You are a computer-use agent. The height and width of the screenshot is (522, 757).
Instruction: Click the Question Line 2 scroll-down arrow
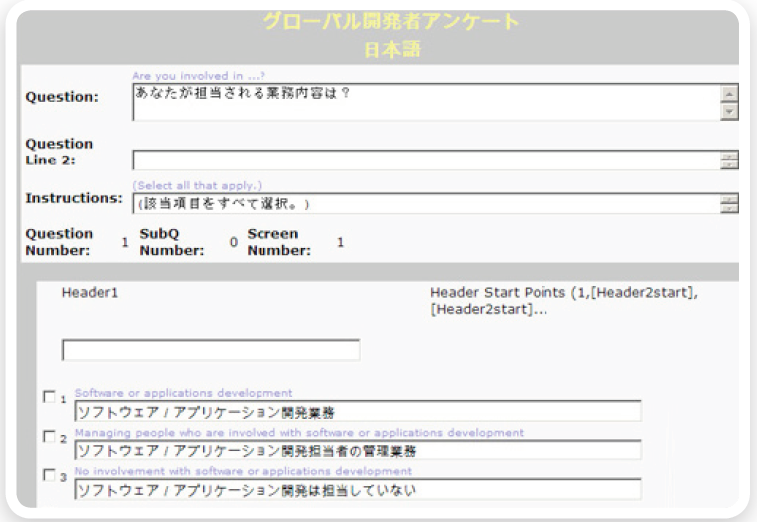point(728,165)
